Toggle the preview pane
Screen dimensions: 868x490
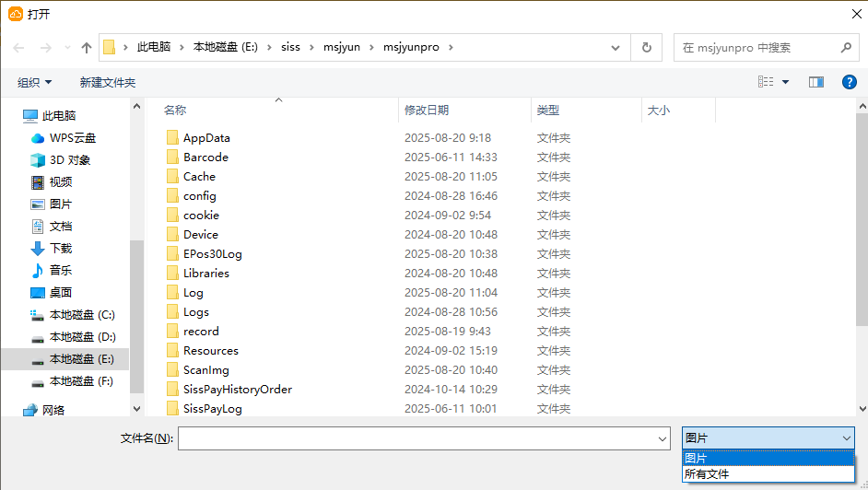click(x=816, y=82)
